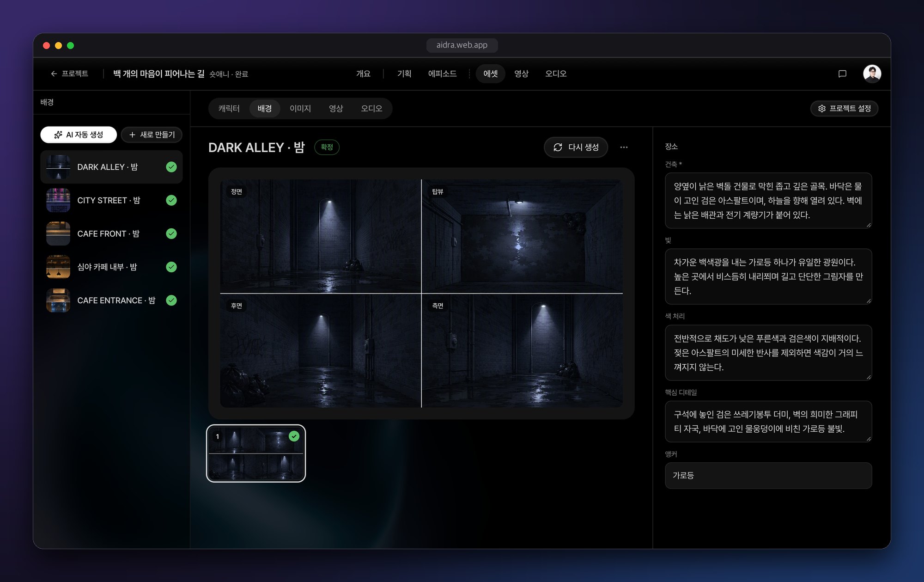Switch to the 배경 sub-tab
The height and width of the screenshot is (582, 924).
265,109
